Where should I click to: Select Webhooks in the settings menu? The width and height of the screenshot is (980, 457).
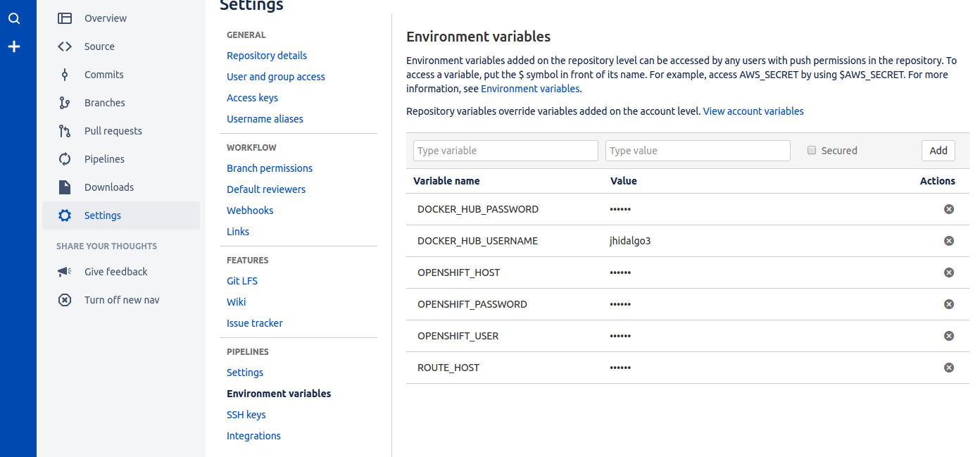click(250, 211)
